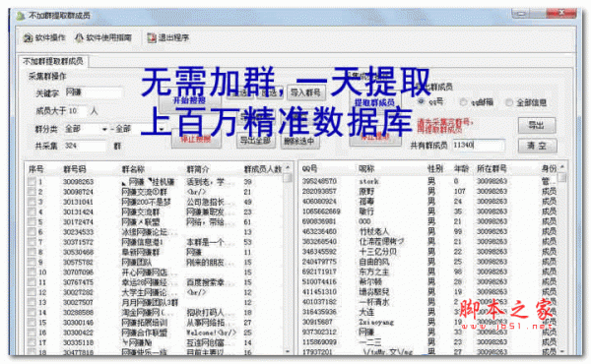Select member nicknamed 大连

[366, 312]
